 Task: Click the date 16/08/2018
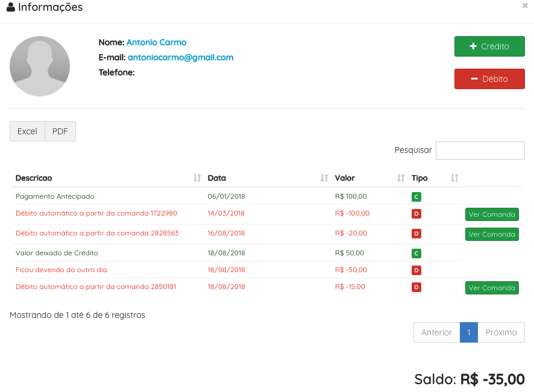[x=227, y=233]
